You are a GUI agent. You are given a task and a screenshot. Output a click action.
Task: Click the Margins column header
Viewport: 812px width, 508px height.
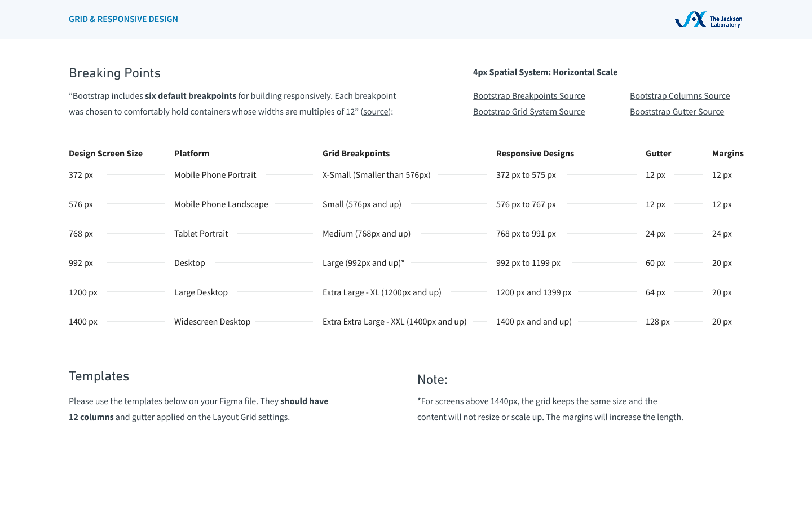point(728,154)
